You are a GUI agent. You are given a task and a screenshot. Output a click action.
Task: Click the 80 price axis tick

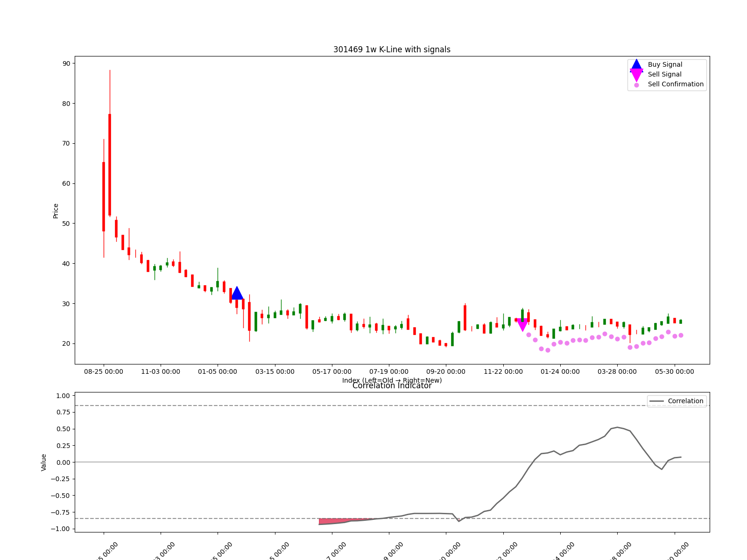pyautogui.click(x=66, y=104)
